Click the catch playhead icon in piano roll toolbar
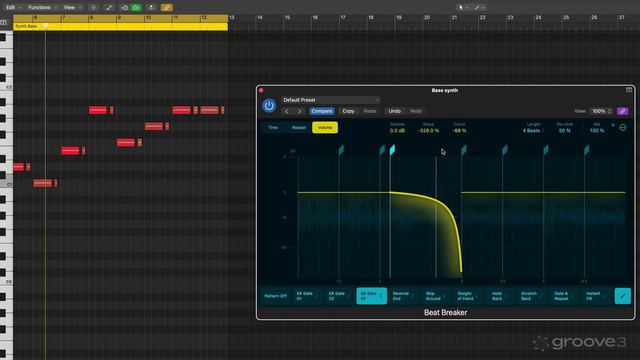Viewport: 640px width, 360px height. 151,7
